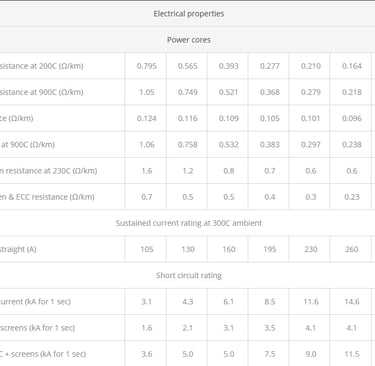Click the 0.124 reactance value
Viewport: 375px width, 366px height.
(146, 118)
